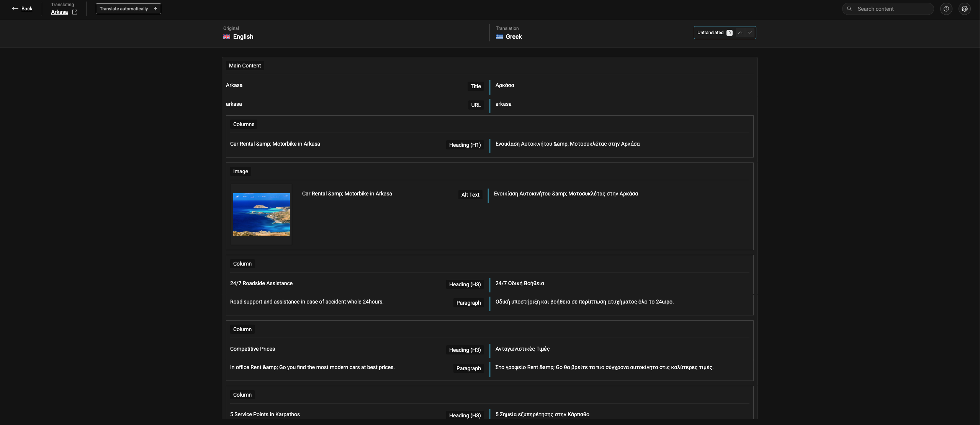Click the search magnifier icon

(849, 9)
